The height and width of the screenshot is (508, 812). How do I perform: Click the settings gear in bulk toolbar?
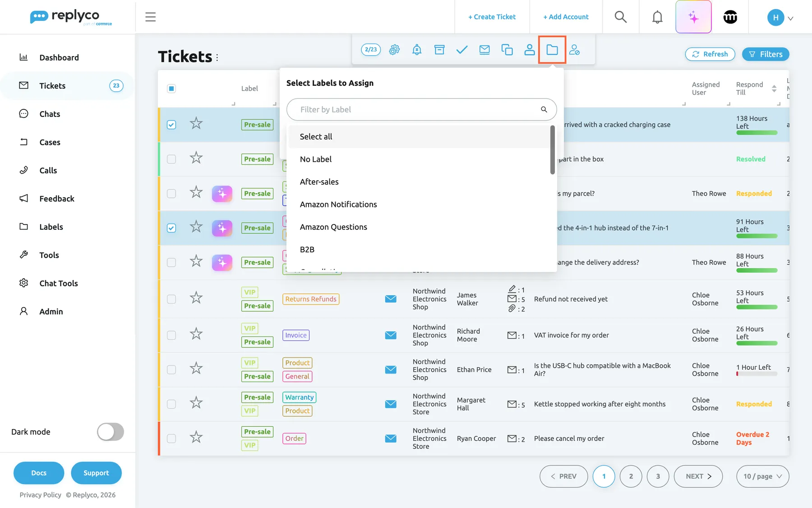[x=394, y=50]
